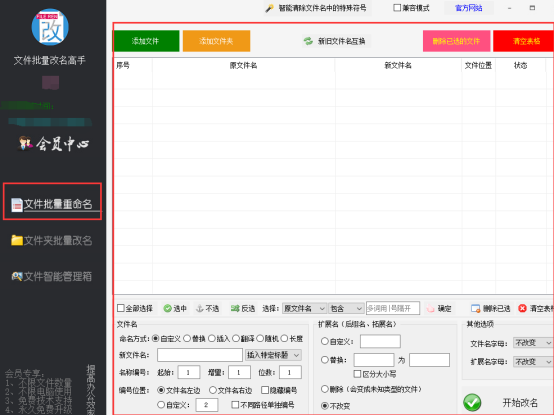Click the 原文件名 column header
554x416 pixels.
tap(243, 65)
